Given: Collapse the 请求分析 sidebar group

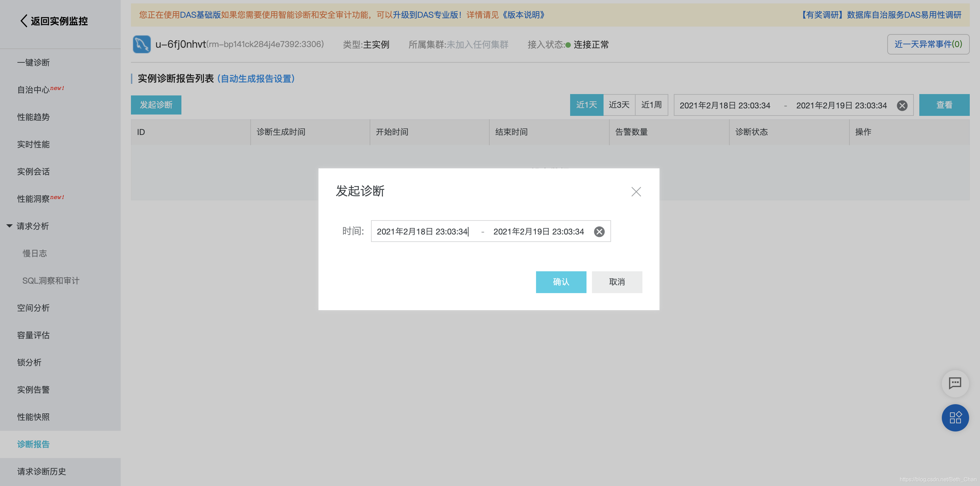Looking at the screenshot, I should click(10, 226).
